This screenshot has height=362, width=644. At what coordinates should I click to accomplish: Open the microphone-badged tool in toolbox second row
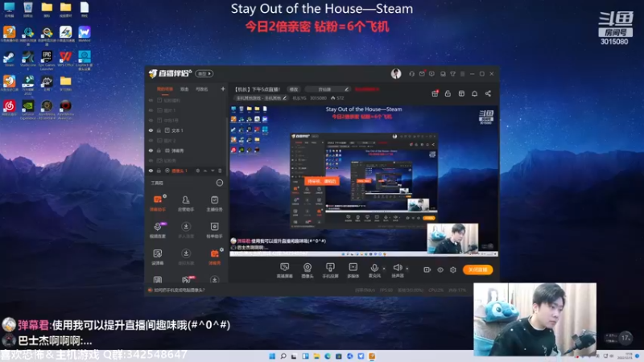[157, 230]
